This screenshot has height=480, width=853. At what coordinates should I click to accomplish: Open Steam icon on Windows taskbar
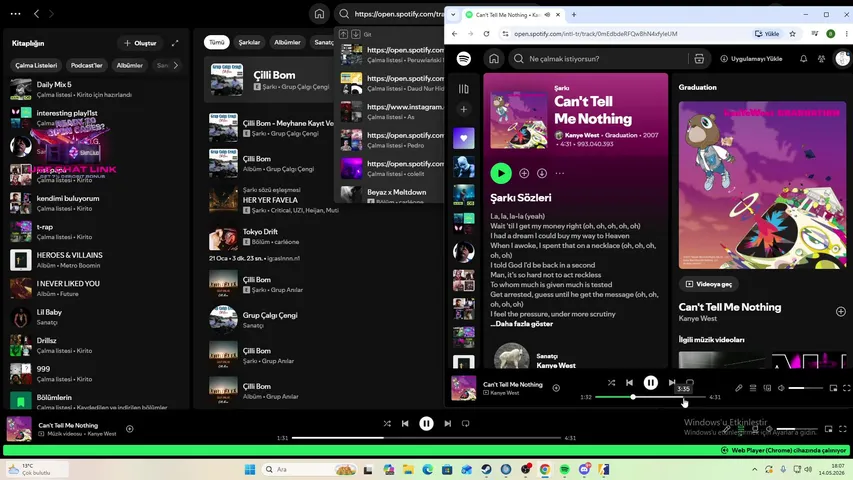[x=486, y=469]
